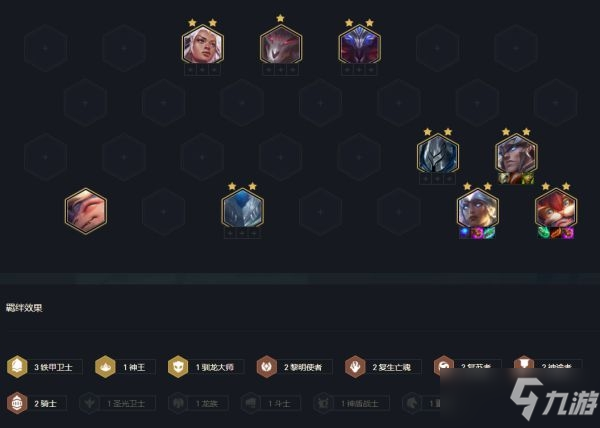Click the 骑士 trait icon
The height and width of the screenshot is (428, 600).
pos(17,403)
